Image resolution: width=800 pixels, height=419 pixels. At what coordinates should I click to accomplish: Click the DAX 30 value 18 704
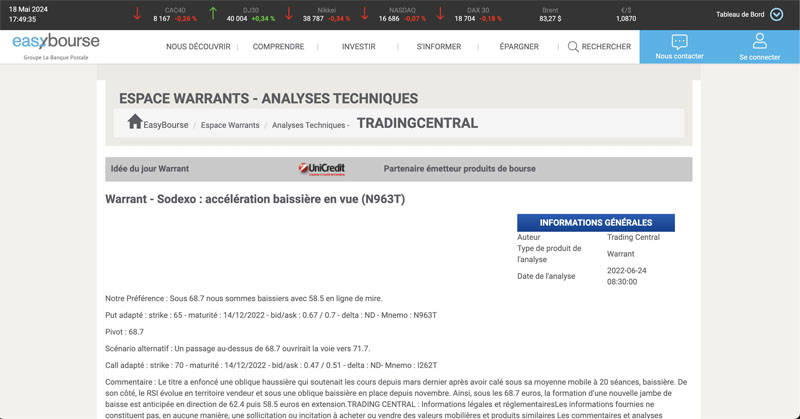point(465,18)
